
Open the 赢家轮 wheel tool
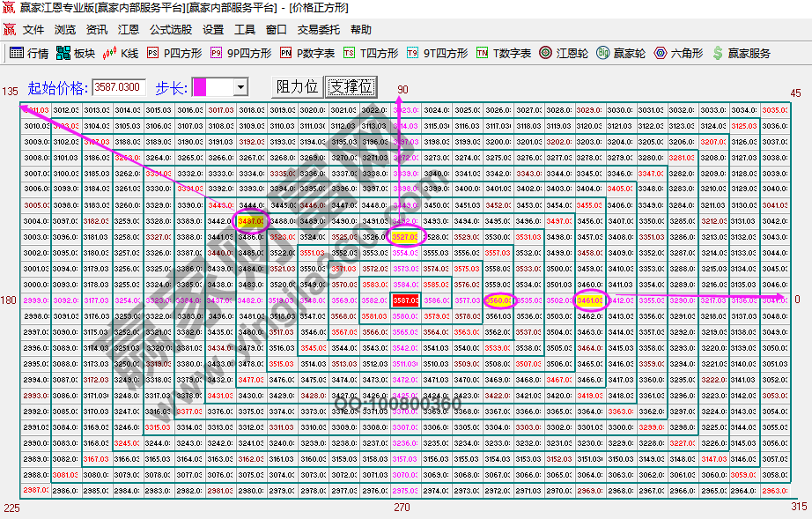click(619, 52)
